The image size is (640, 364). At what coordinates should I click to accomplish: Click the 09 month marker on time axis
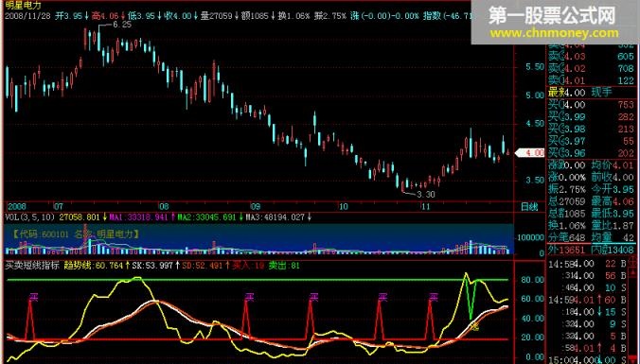point(256,207)
